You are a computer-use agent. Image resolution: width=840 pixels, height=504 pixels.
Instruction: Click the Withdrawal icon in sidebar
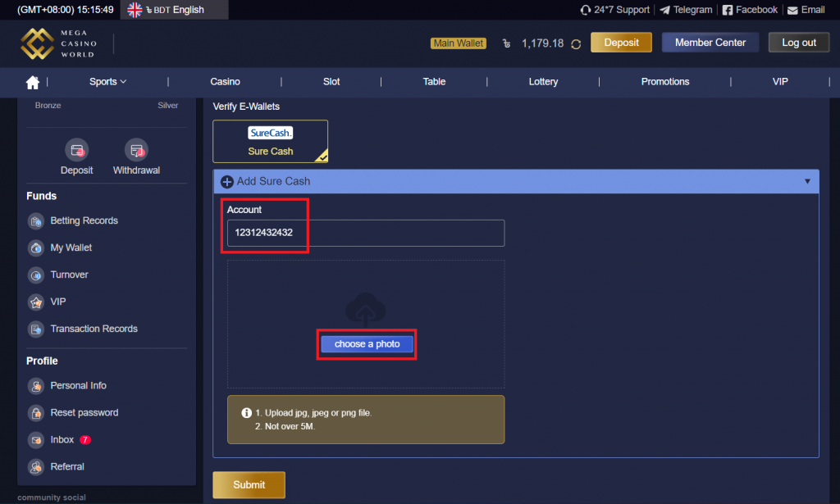(136, 150)
